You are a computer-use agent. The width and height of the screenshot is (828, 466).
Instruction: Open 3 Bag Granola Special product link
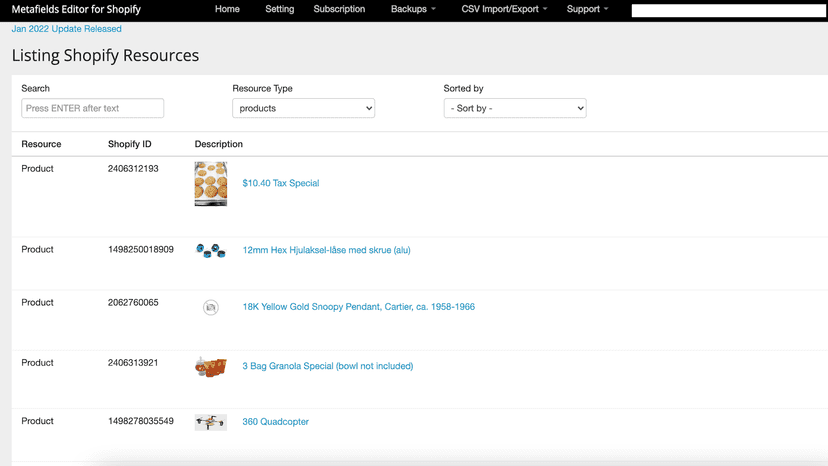tap(327, 366)
